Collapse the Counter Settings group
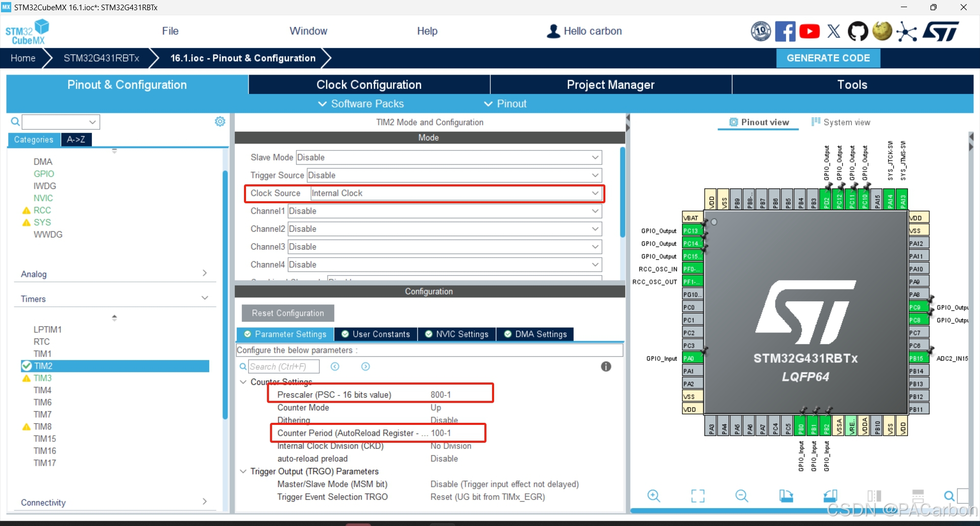 click(243, 382)
